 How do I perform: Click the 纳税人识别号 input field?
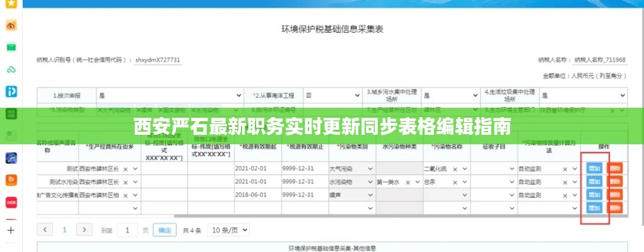coord(158,60)
